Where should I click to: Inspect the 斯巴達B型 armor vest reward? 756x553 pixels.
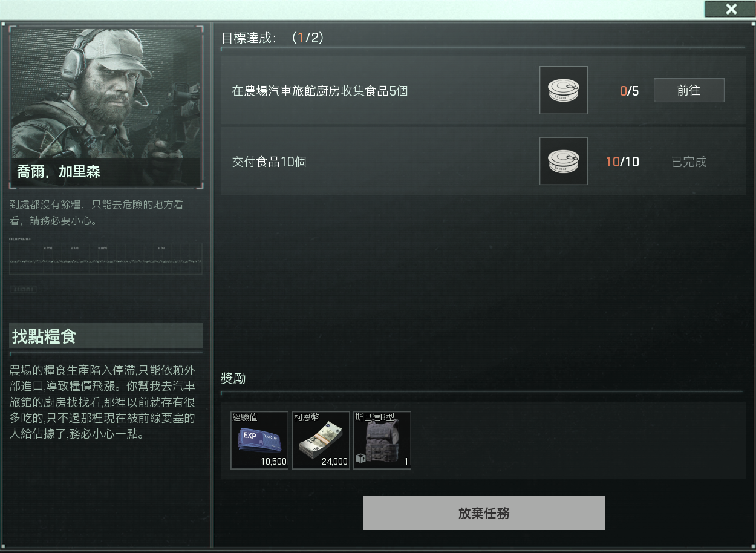tap(382, 440)
